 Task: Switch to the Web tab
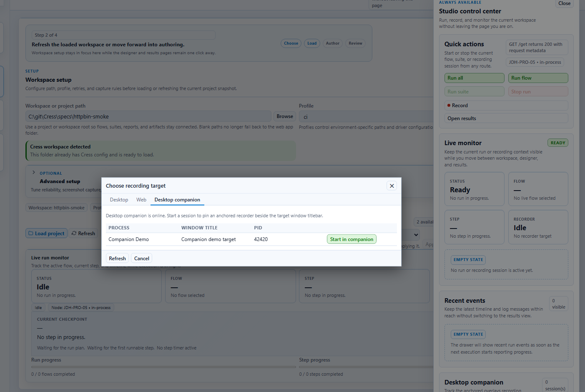click(141, 200)
